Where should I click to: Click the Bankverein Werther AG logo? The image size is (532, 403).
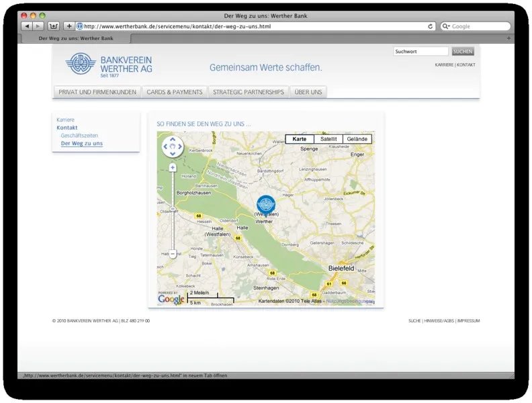(x=109, y=64)
